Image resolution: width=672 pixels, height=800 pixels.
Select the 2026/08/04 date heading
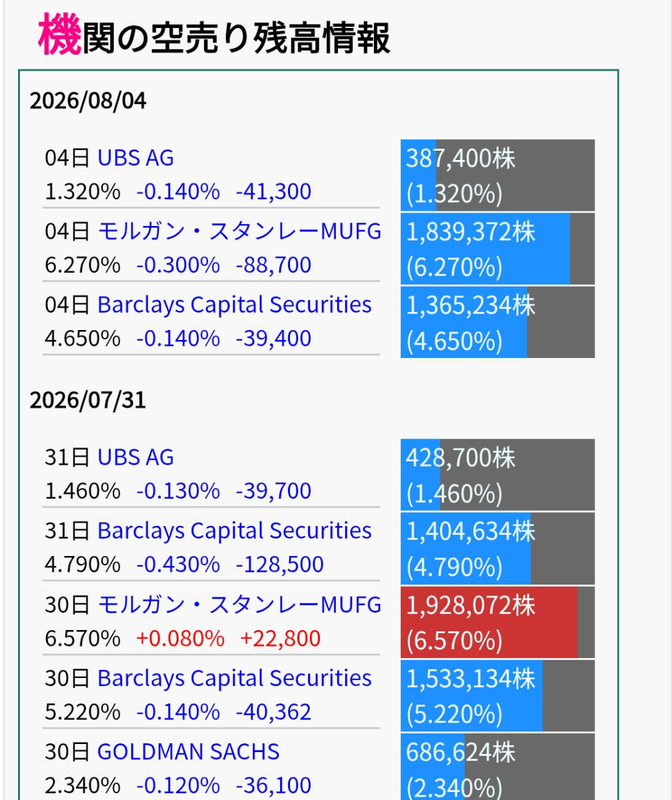(87, 101)
